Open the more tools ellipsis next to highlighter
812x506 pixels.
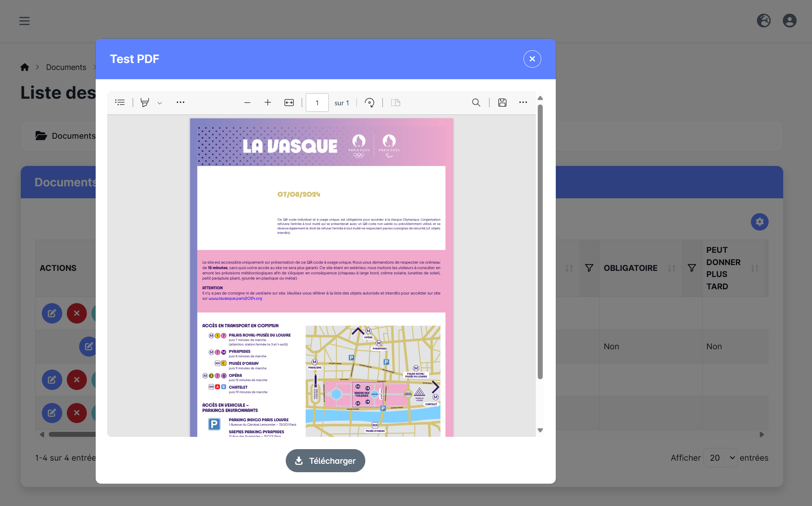click(x=180, y=103)
